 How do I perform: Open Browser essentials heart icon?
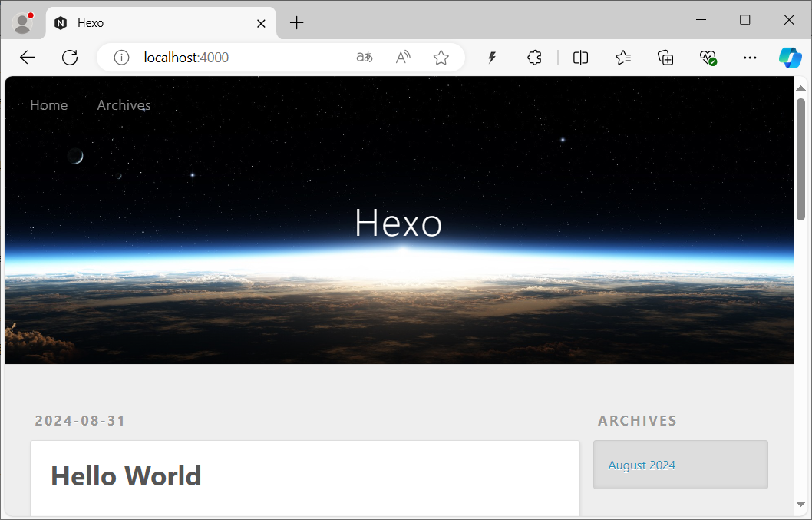click(x=708, y=58)
